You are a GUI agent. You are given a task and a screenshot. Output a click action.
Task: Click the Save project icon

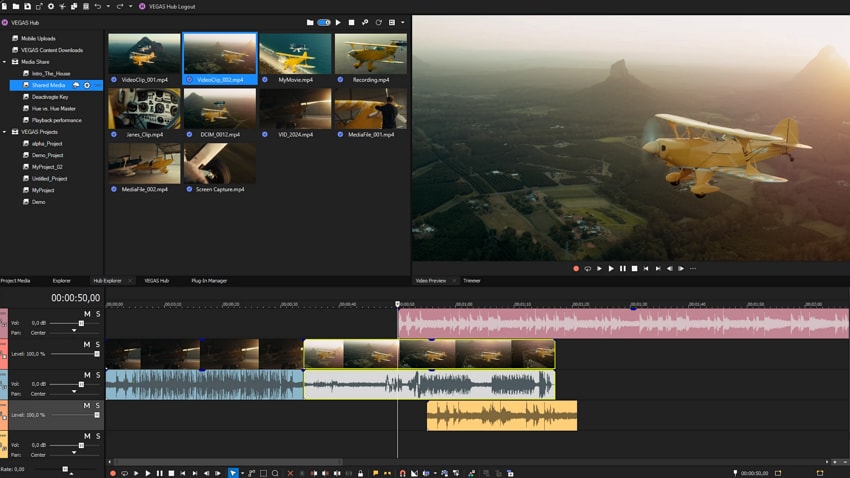[27, 7]
